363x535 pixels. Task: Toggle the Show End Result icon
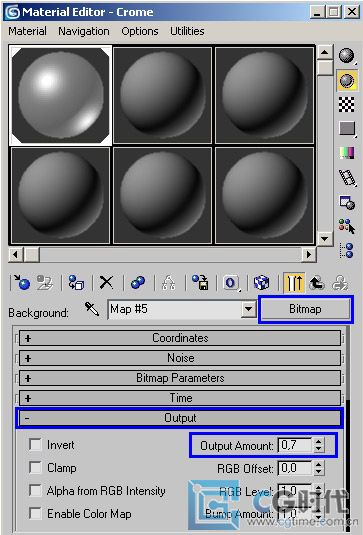click(294, 283)
